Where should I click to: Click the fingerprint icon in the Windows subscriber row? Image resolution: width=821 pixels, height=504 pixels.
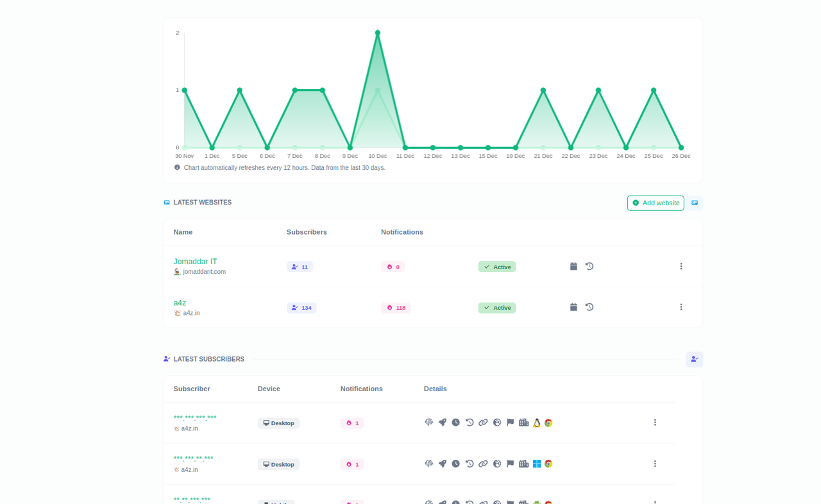429,464
